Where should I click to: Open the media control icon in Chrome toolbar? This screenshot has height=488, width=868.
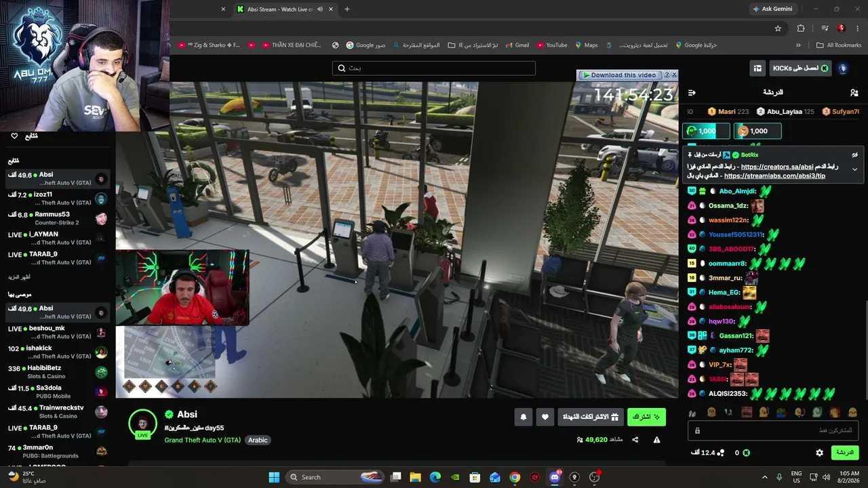pyautogui.click(x=825, y=28)
